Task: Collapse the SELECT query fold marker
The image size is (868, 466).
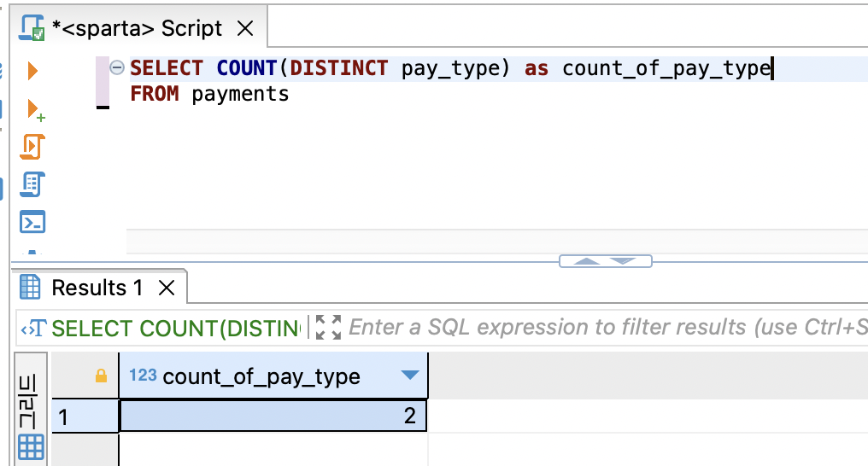Action: tap(117, 67)
